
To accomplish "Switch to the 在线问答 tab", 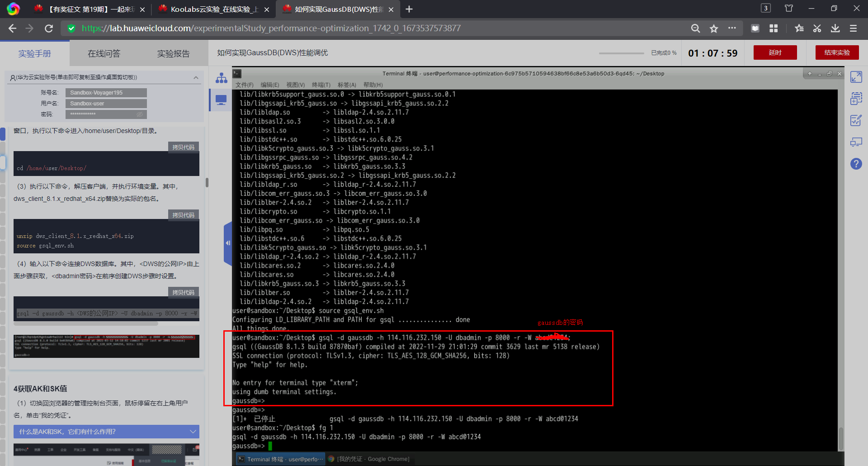I will pos(104,54).
